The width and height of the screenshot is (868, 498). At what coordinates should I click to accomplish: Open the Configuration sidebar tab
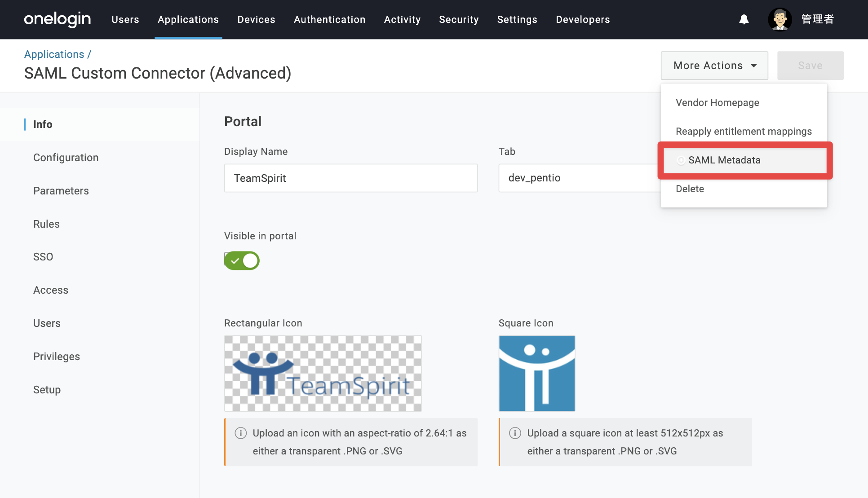(x=66, y=158)
